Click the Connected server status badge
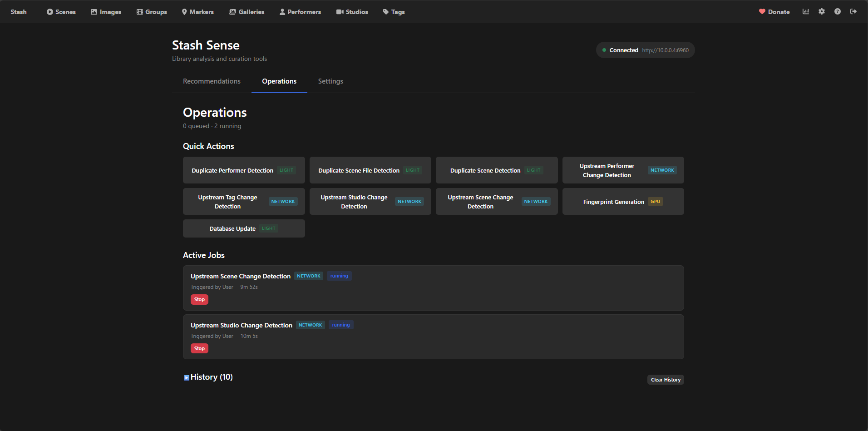Screen dimensions: 868x431 pos(645,50)
